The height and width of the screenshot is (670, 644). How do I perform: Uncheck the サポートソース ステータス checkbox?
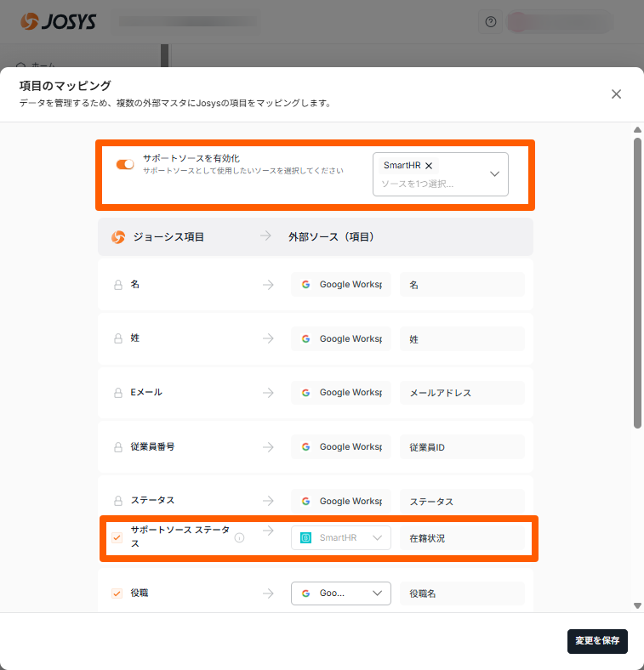pos(117,537)
